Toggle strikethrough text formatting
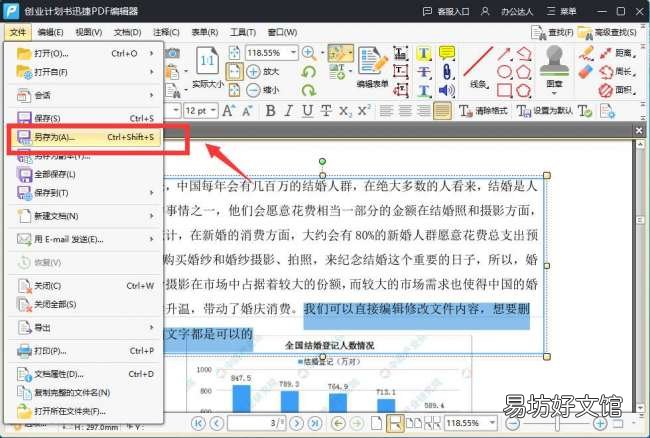Screen dimensions: 650x438 pyautogui.click(x=326, y=111)
